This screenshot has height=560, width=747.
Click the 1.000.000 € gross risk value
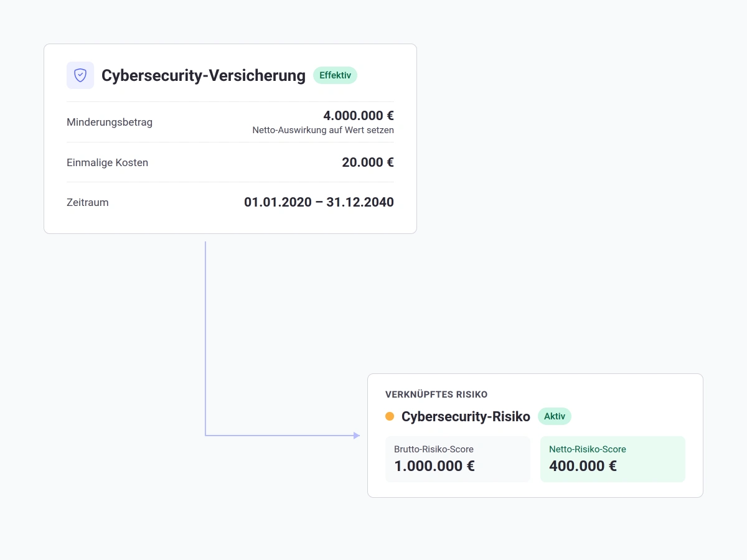point(435,466)
